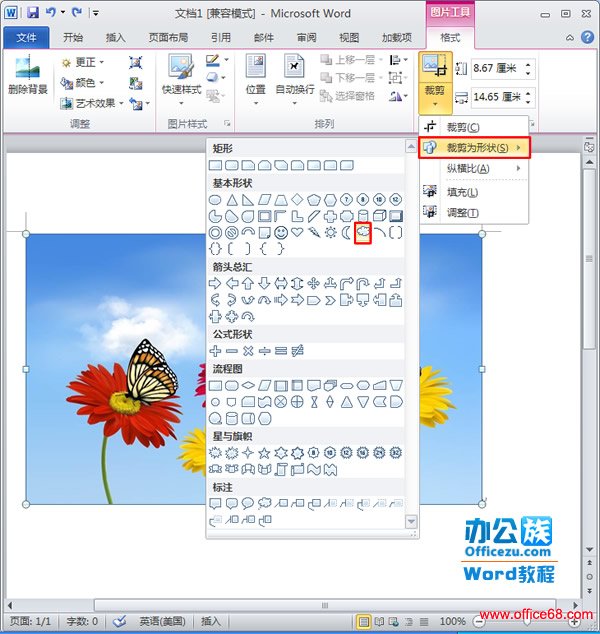Click Send Backward (下移一层)
This screenshot has width=600, height=634.
351,77
